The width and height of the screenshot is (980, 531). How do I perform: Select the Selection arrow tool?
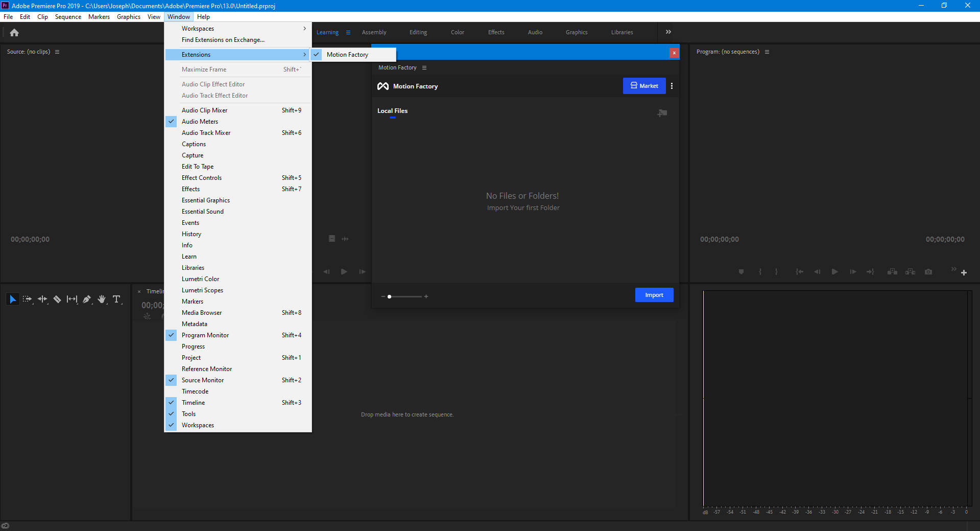pyautogui.click(x=13, y=299)
